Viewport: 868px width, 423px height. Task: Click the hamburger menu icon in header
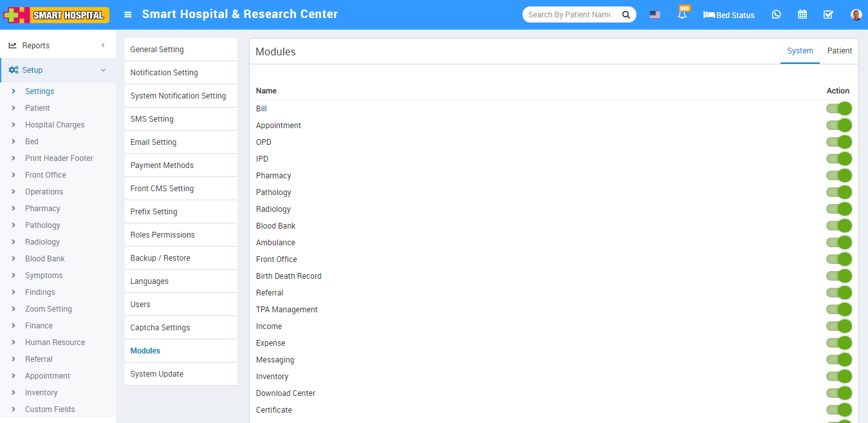(x=128, y=14)
